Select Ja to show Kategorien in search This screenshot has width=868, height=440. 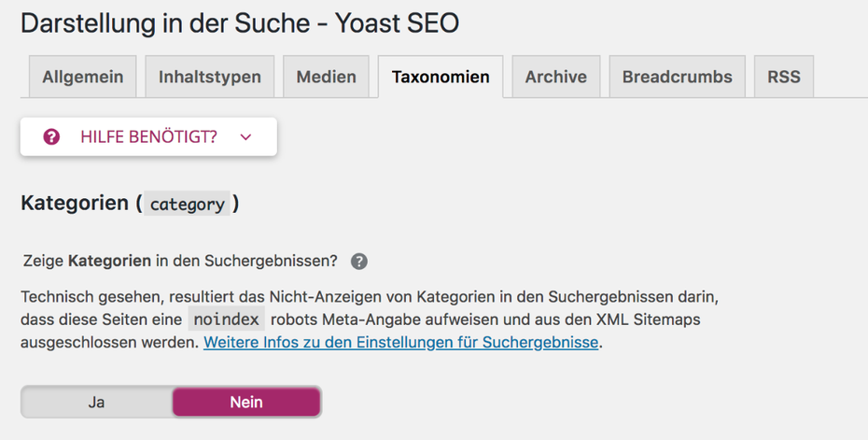[96, 402]
